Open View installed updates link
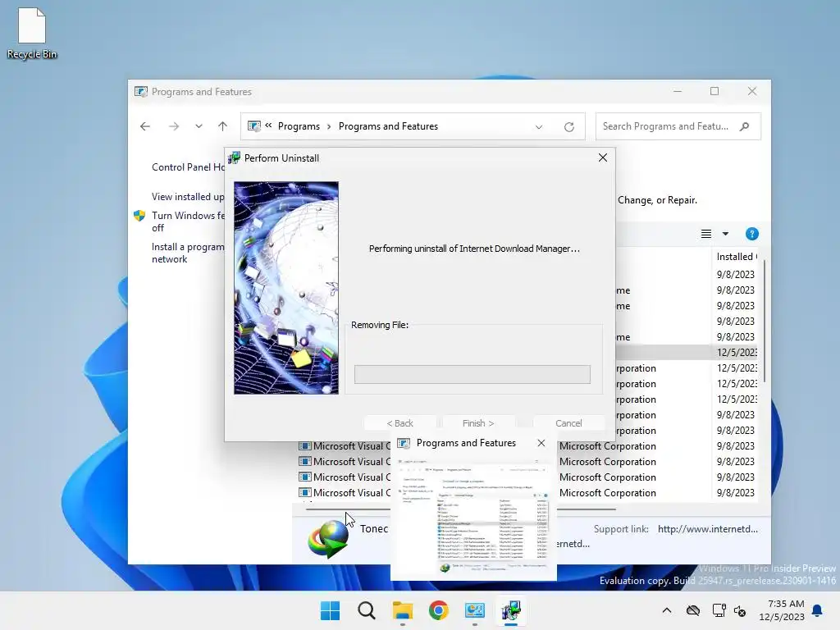This screenshot has width=840, height=630. (x=188, y=197)
